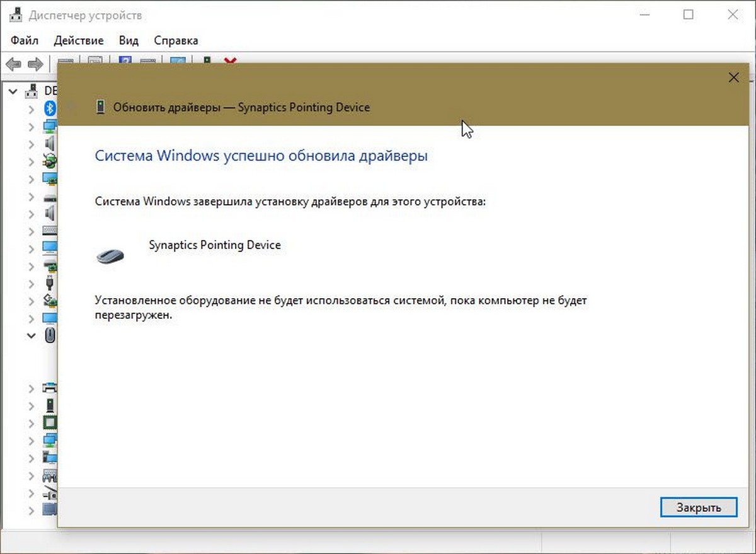Click the blue Help toolbar icon
This screenshot has height=554, width=756.
125,59
